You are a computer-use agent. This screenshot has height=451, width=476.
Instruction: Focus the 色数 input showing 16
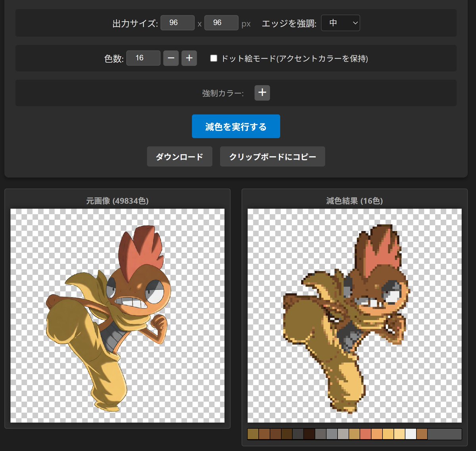click(x=143, y=58)
